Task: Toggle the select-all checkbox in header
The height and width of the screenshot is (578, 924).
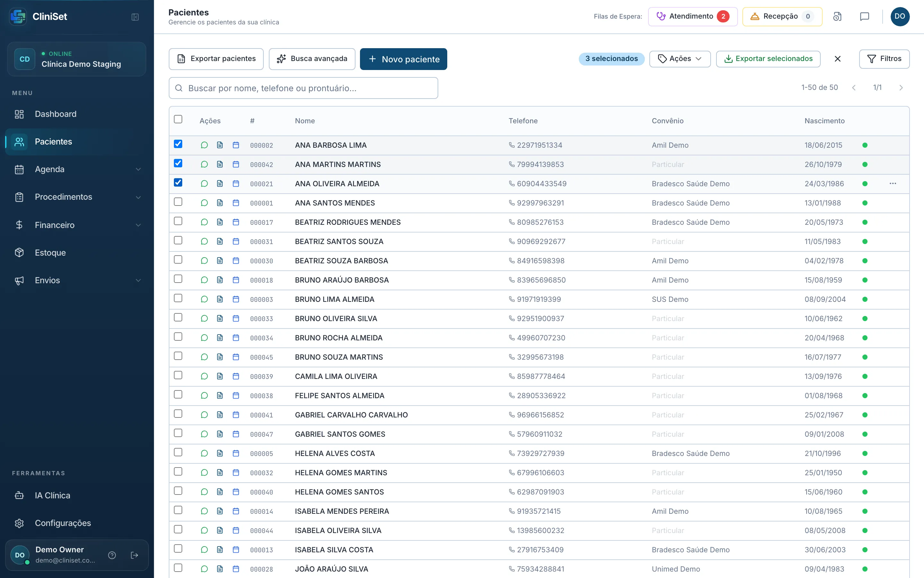Action: (x=178, y=119)
